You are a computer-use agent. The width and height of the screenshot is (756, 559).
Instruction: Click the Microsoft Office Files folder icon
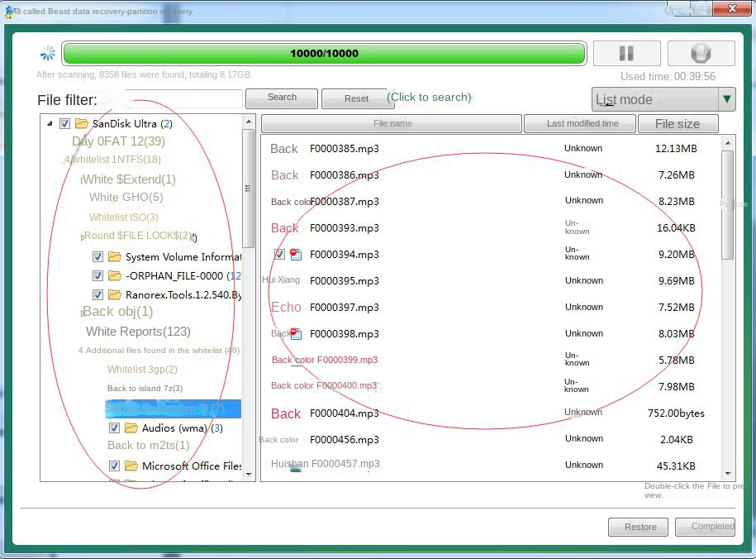click(131, 466)
